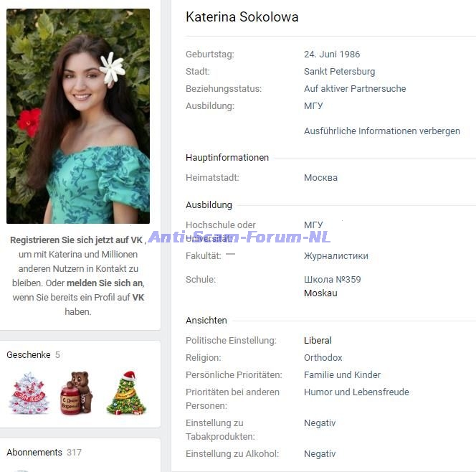Click 'Negativ' next to Einstellung zu Alkohol
Screen dimensions: 476x472
320,454
